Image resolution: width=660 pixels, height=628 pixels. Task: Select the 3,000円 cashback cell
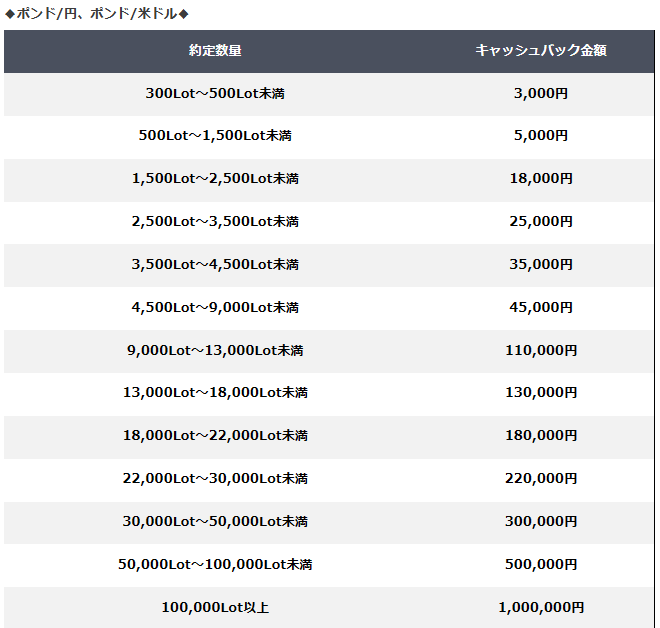[540, 93]
